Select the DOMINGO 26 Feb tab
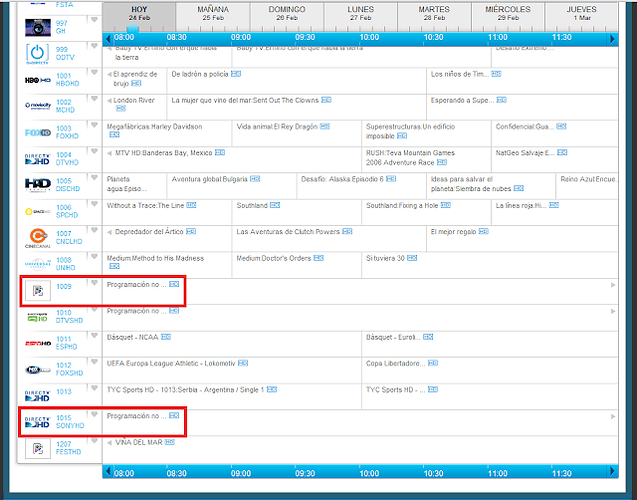The width and height of the screenshot is (637, 500). tap(287, 13)
